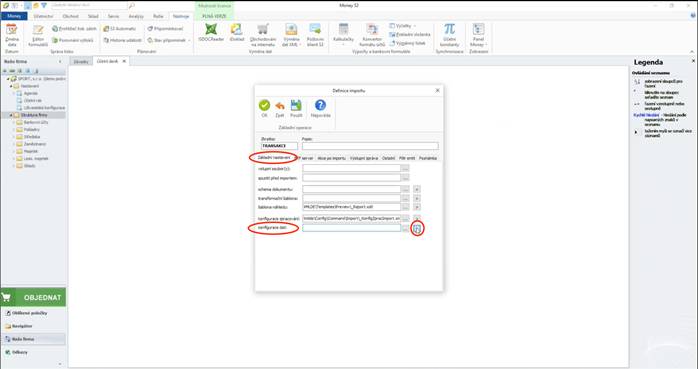Open Účetní konstanty pi icon
Viewport: 698px width, 369px height.
tap(449, 29)
